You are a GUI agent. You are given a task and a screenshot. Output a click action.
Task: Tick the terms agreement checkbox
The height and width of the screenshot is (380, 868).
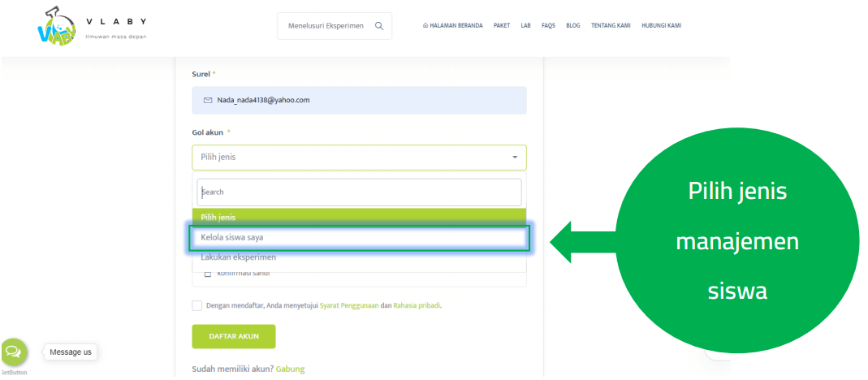click(197, 306)
